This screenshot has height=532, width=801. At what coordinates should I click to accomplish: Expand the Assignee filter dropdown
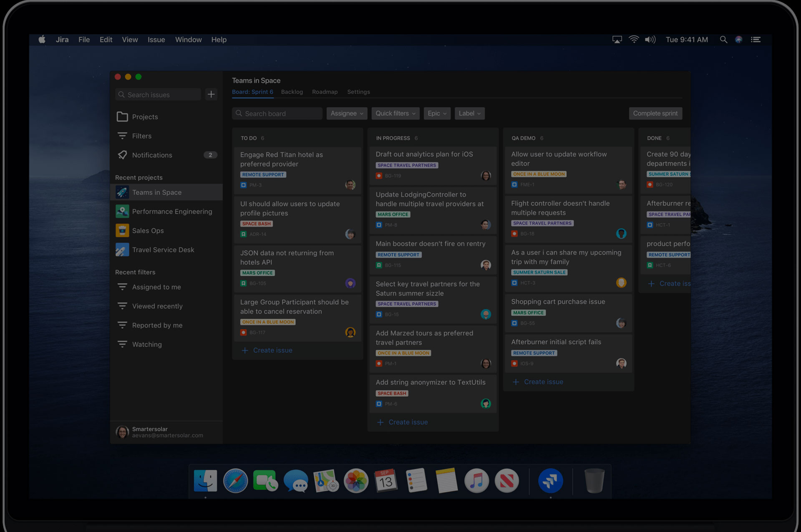click(x=346, y=113)
